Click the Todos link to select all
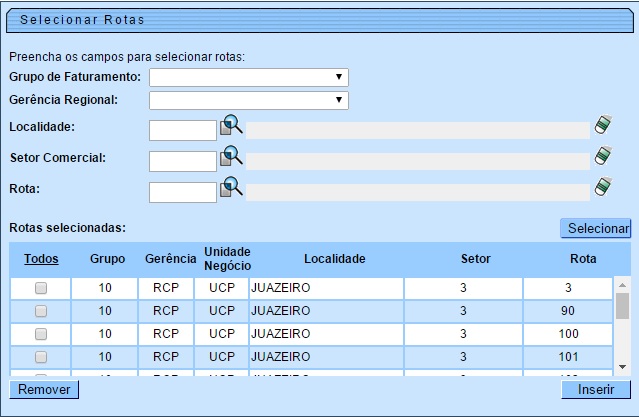Viewport: 639px width, 417px height. pyautogui.click(x=41, y=258)
